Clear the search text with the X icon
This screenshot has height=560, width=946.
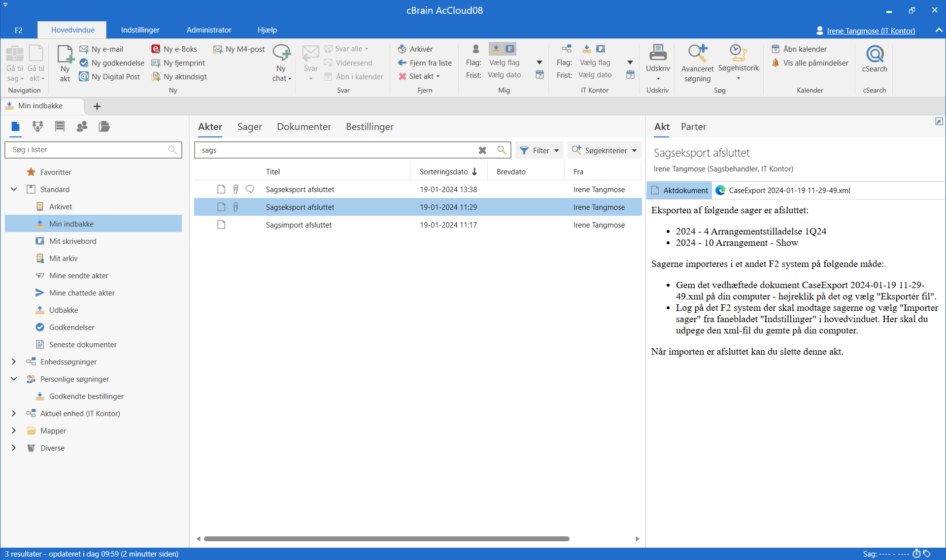(482, 150)
